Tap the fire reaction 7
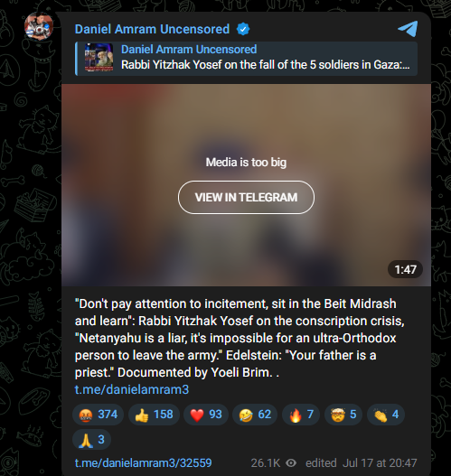 [301, 415]
